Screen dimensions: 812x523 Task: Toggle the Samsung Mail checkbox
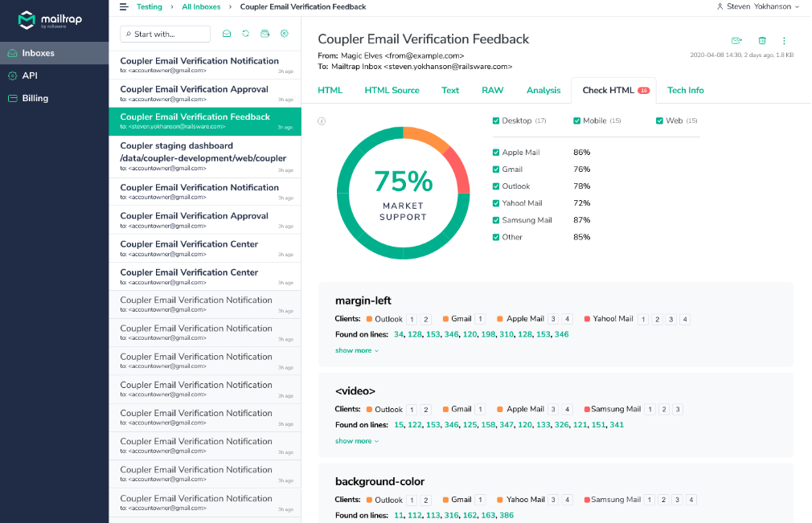pos(496,220)
